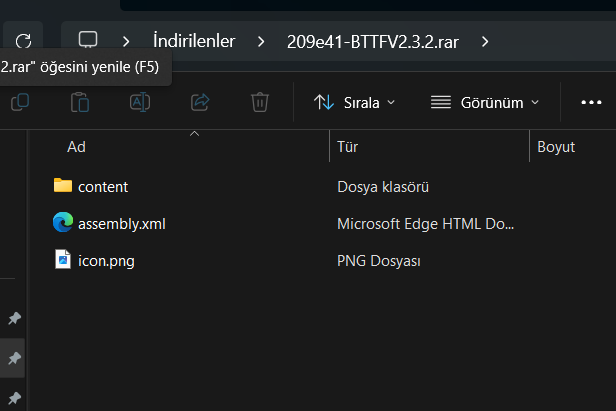Expand the chevron right after İndirilenler

pyautogui.click(x=261, y=41)
